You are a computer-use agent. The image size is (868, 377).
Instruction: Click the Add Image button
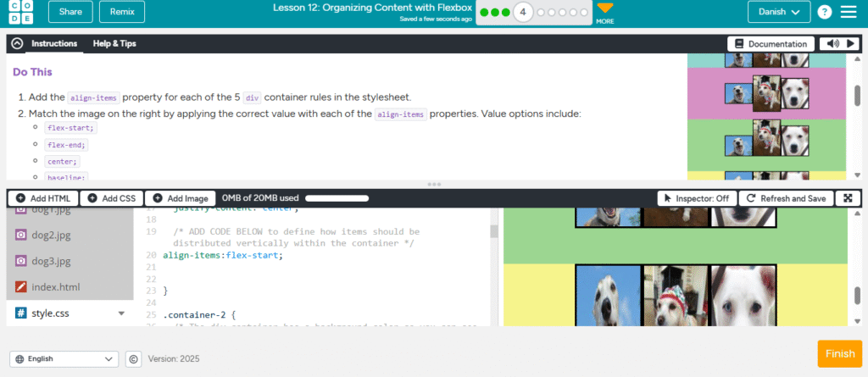[x=181, y=198]
